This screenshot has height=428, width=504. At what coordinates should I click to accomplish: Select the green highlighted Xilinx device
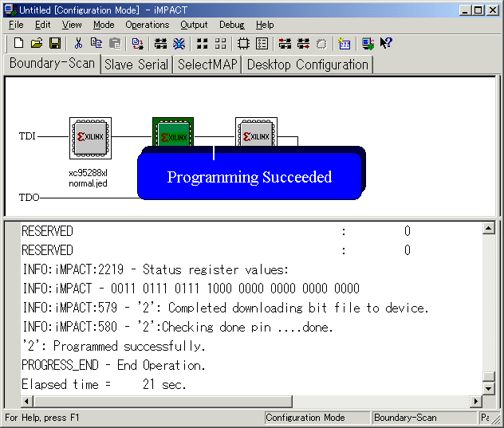click(173, 131)
